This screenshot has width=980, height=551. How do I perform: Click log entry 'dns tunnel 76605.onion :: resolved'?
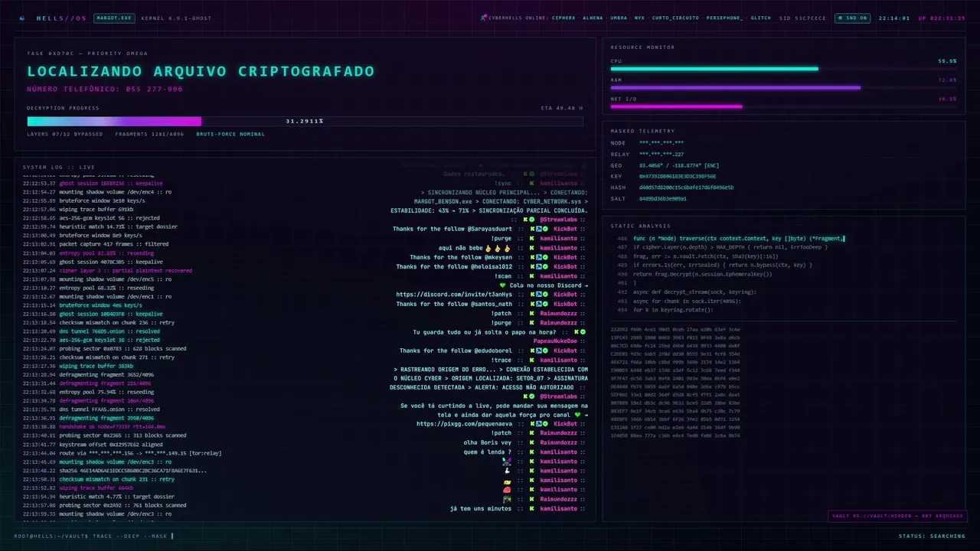tap(91, 331)
